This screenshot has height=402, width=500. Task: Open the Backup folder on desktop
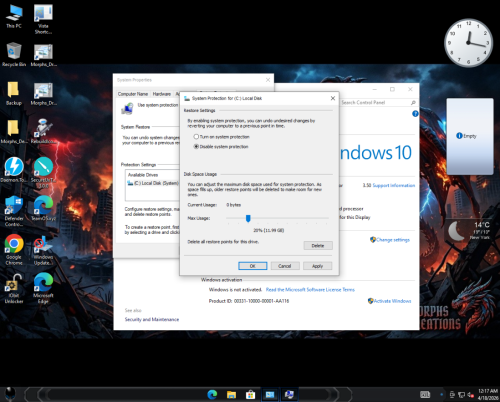coord(14,93)
